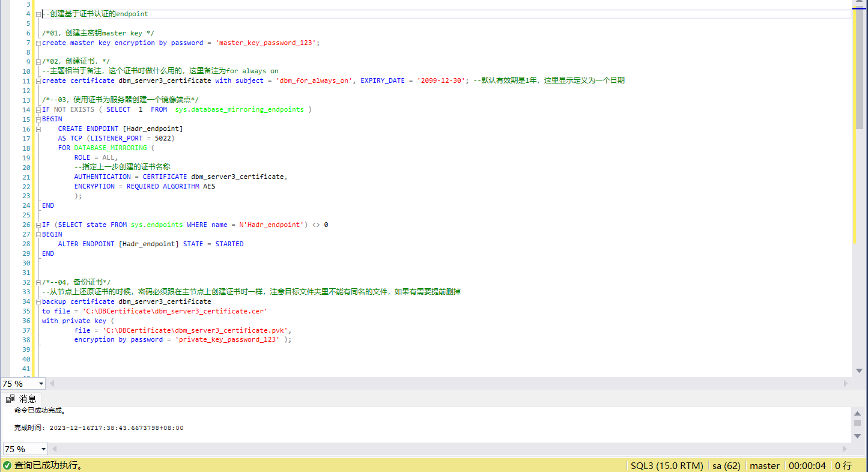The height and width of the screenshot is (472, 868).
Task: Collapse the IF NOT EXISTS block outline
Action: [38, 110]
